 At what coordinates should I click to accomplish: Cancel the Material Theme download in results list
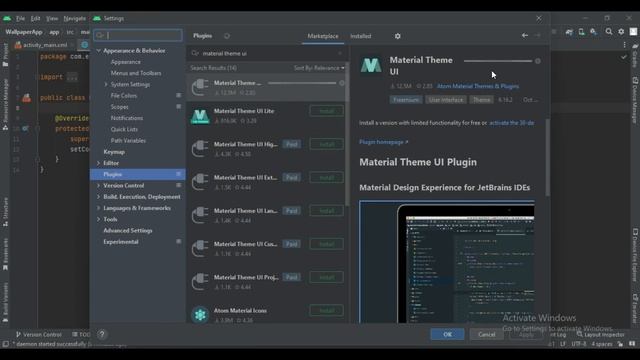342,83
